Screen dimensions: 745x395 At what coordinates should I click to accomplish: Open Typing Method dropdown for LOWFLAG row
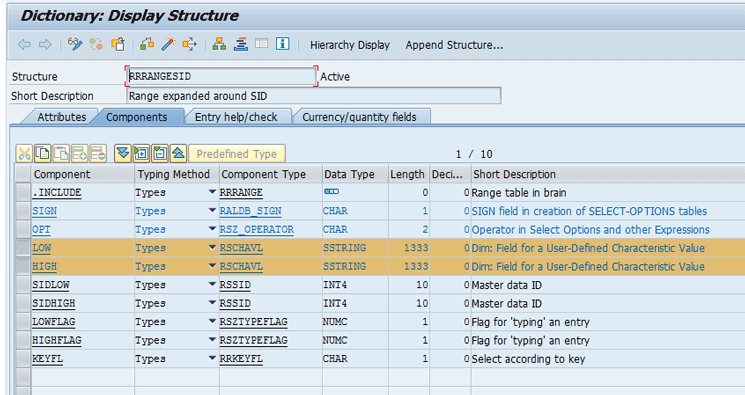[212, 321]
